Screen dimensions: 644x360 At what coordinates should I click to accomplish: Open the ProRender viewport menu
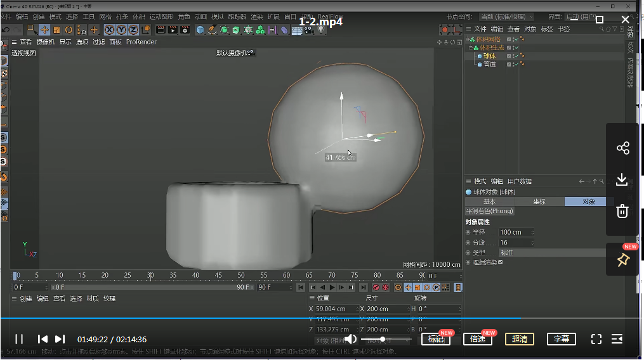[x=141, y=42]
